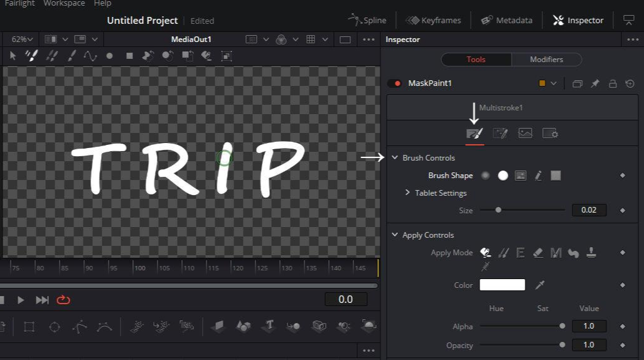This screenshot has width=644, height=360.
Task: Open the color channel options arrow
Action: pos(295,40)
